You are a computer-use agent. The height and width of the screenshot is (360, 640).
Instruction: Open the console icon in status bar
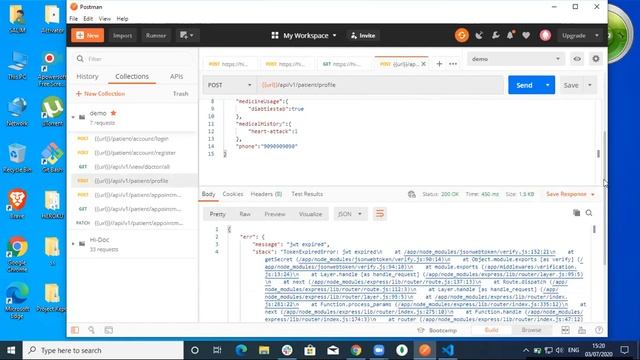[x=109, y=330]
